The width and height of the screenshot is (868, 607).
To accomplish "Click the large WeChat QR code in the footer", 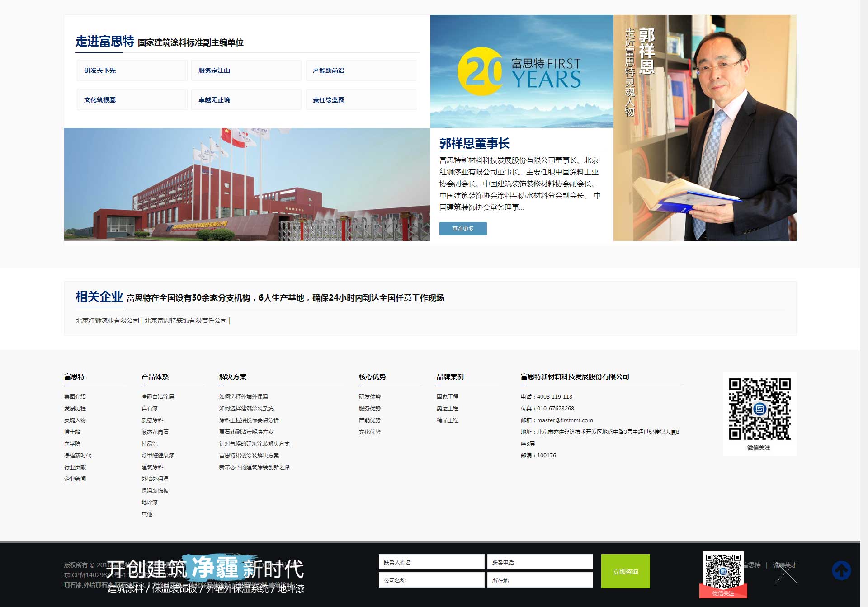I will [x=759, y=409].
